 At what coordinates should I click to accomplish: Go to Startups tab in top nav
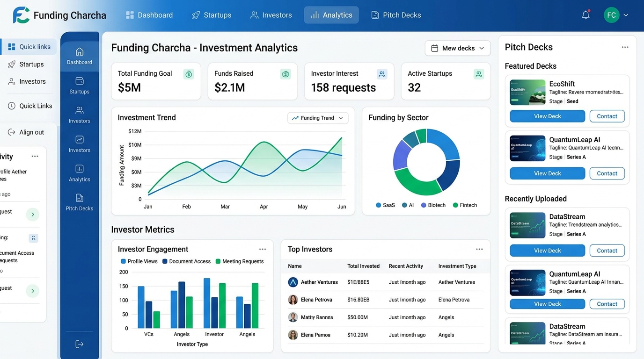212,15
